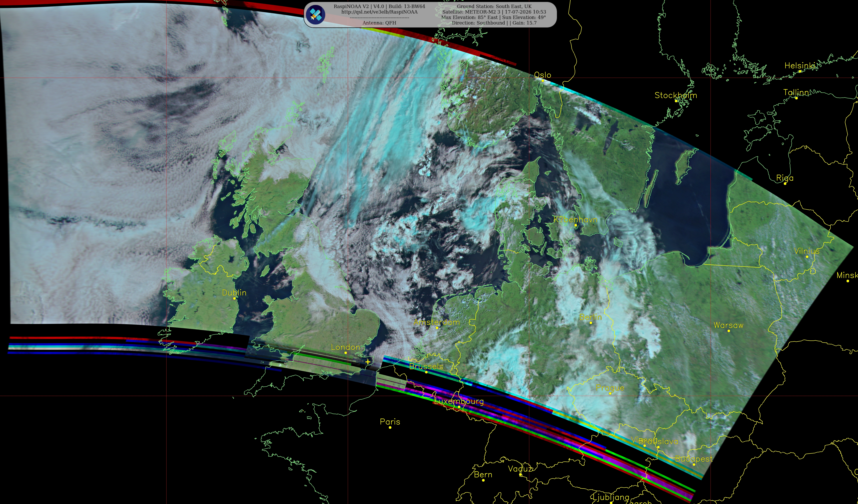Image resolution: width=858 pixels, height=504 pixels.
Task: Select the 'Antenna: QFH' text
Action: (379, 23)
